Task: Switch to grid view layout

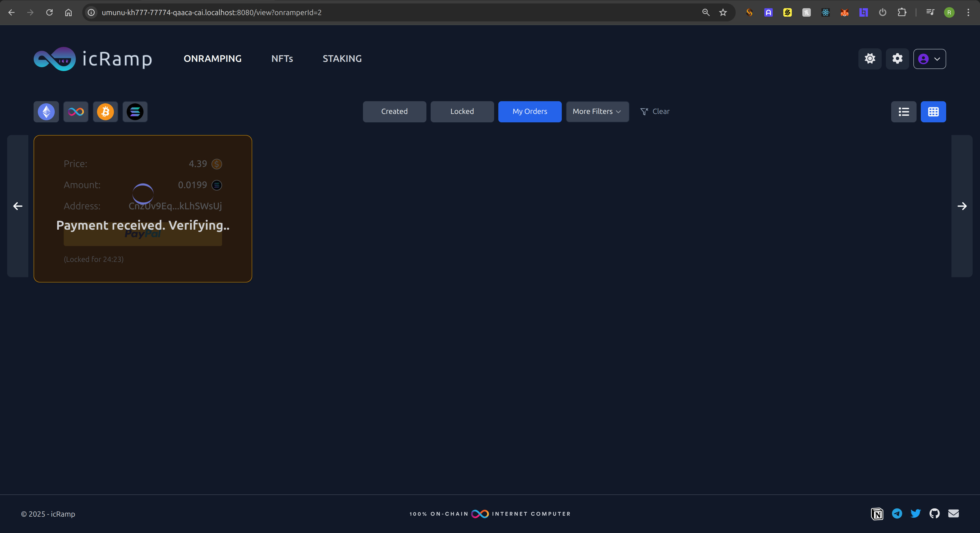Action: click(x=933, y=112)
